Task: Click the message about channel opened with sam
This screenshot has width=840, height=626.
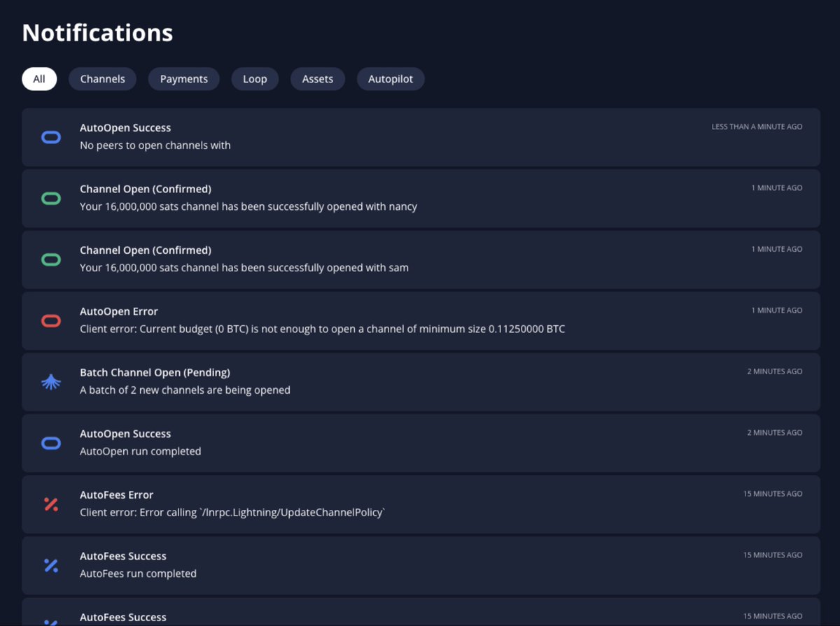Action: click(x=244, y=268)
